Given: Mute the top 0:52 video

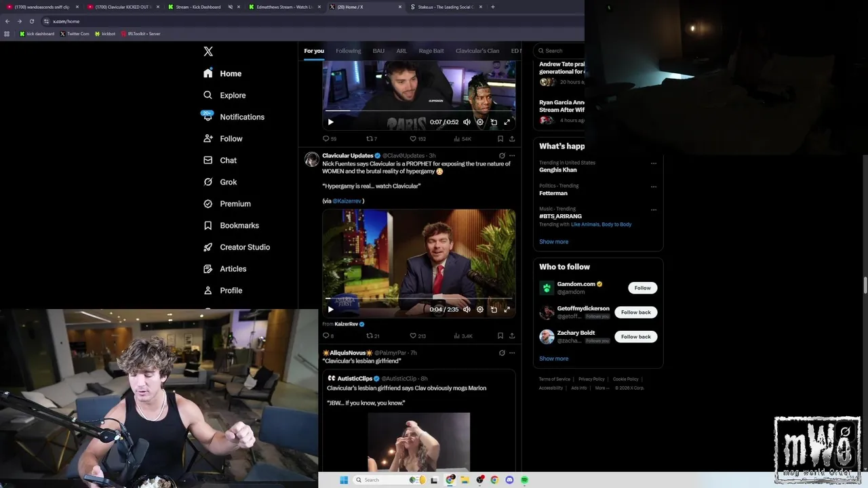Looking at the screenshot, I should 467,122.
